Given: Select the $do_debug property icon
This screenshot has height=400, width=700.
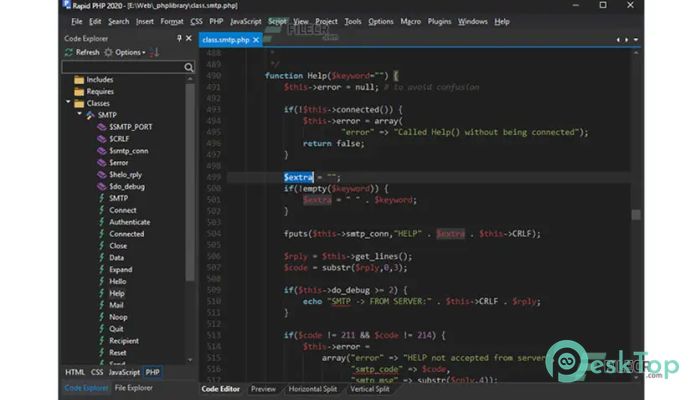Looking at the screenshot, I should (102, 187).
